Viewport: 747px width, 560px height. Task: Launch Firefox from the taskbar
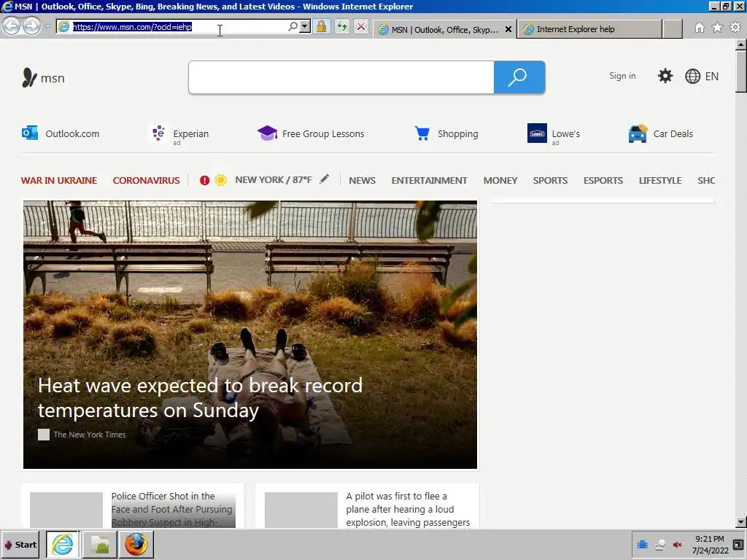click(x=136, y=544)
